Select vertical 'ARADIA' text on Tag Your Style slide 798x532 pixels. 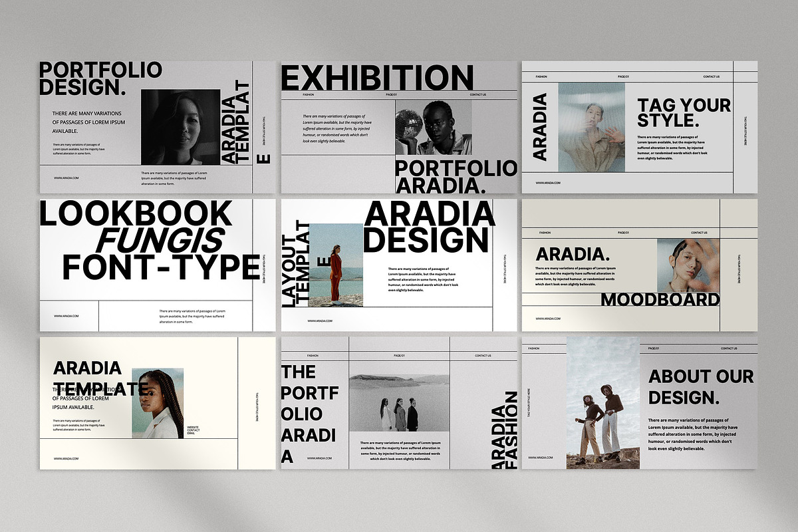pos(540,126)
